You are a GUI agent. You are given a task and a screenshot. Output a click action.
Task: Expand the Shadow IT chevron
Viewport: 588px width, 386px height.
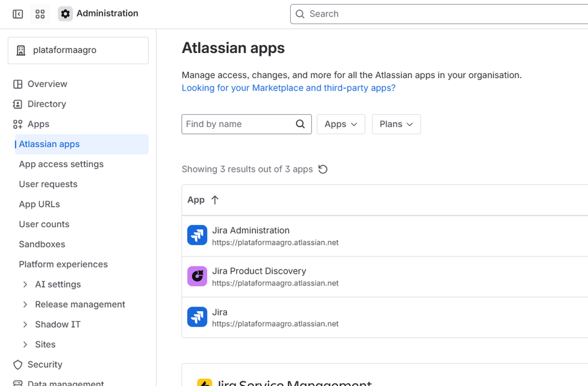25,325
